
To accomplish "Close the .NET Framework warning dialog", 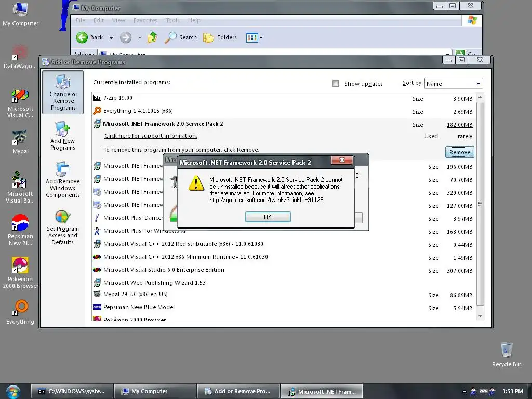I will [342, 160].
